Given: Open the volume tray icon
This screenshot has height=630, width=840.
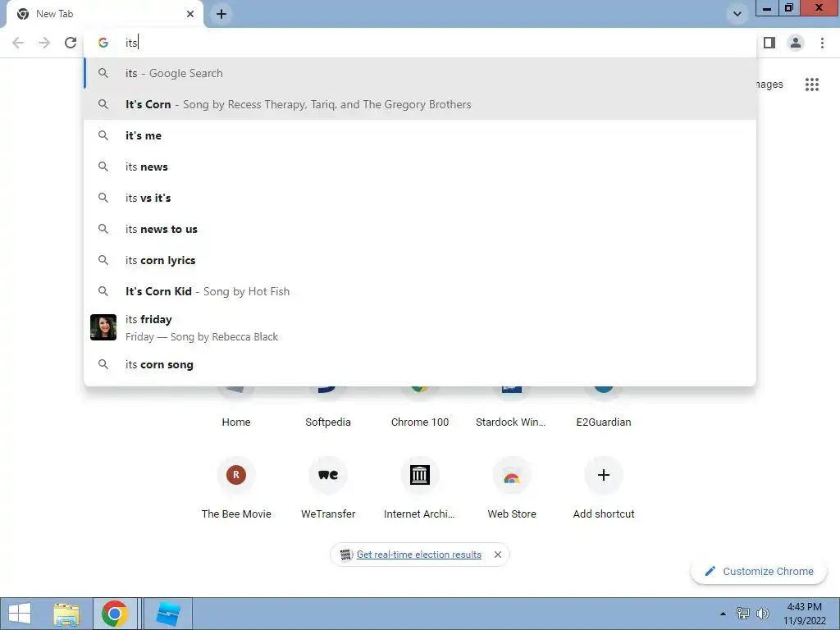Looking at the screenshot, I should pos(762,614).
